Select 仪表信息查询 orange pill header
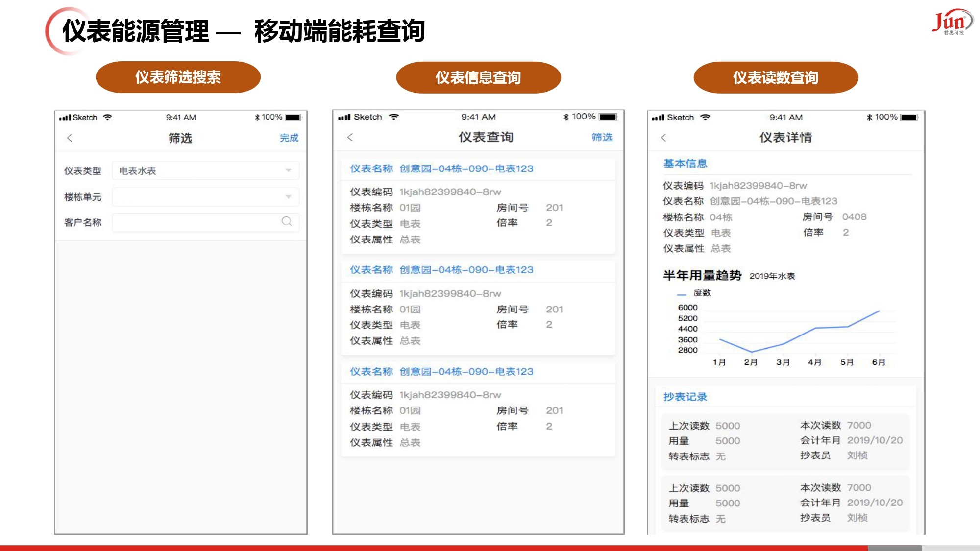Image resolution: width=980 pixels, height=551 pixels. click(478, 77)
